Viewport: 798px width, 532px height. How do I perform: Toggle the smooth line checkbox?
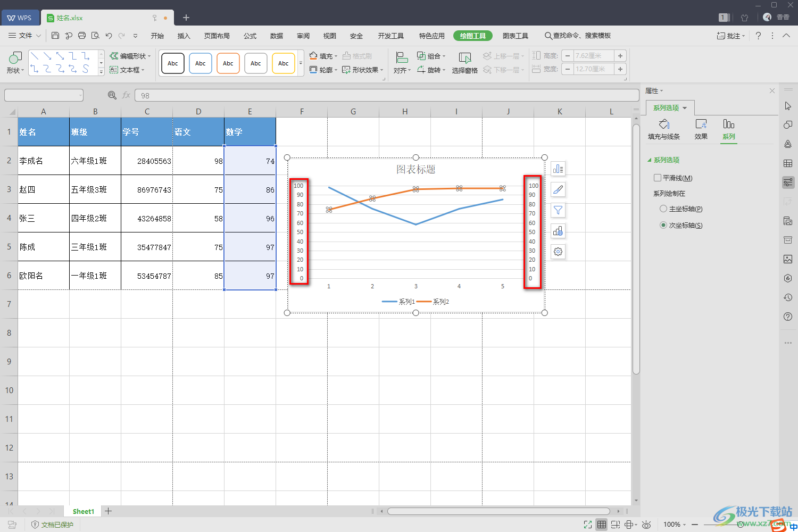(x=658, y=178)
